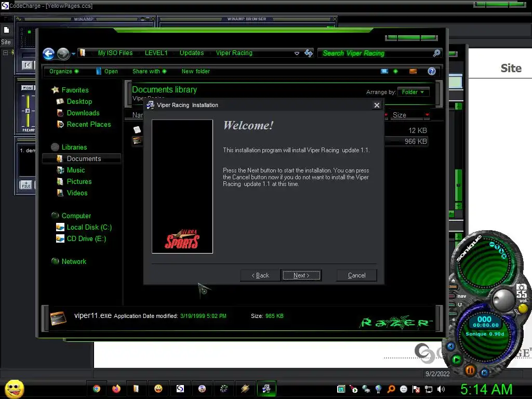Open the view options dropdown arrow

click(395, 71)
